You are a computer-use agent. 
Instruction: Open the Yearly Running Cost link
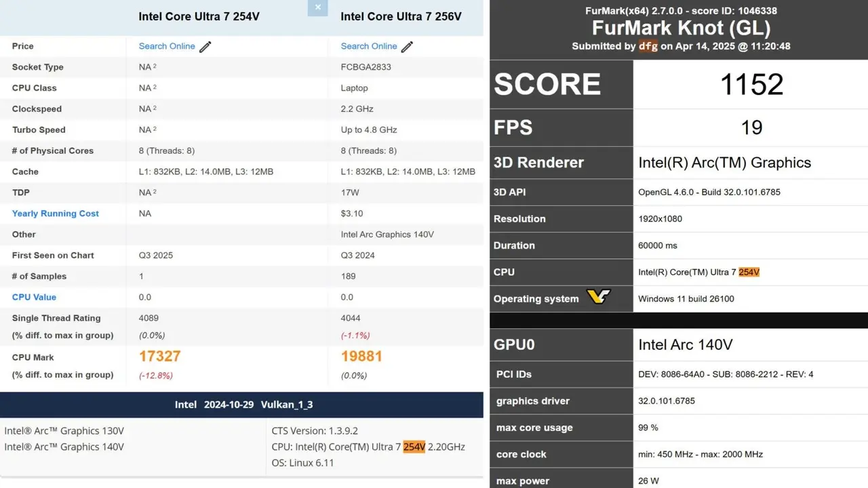point(56,213)
